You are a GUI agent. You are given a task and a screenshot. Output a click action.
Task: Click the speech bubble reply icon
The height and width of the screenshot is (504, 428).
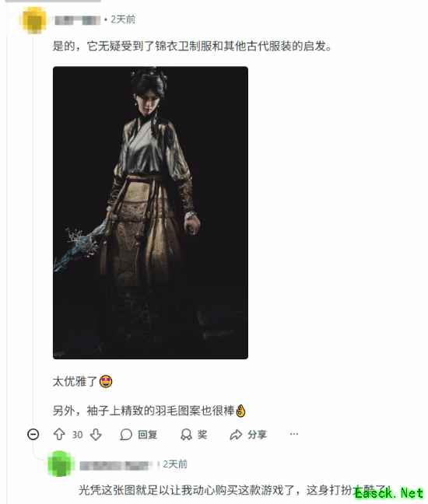click(x=126, y=435)
